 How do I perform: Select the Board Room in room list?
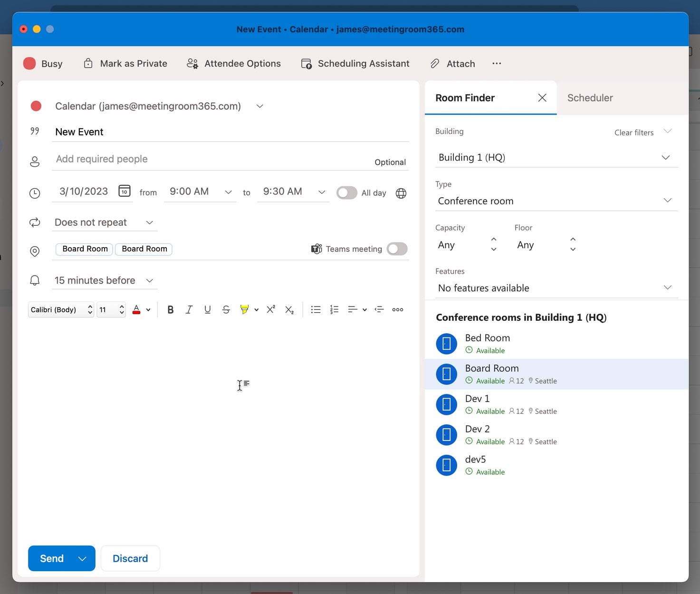(x=556, y=374)
